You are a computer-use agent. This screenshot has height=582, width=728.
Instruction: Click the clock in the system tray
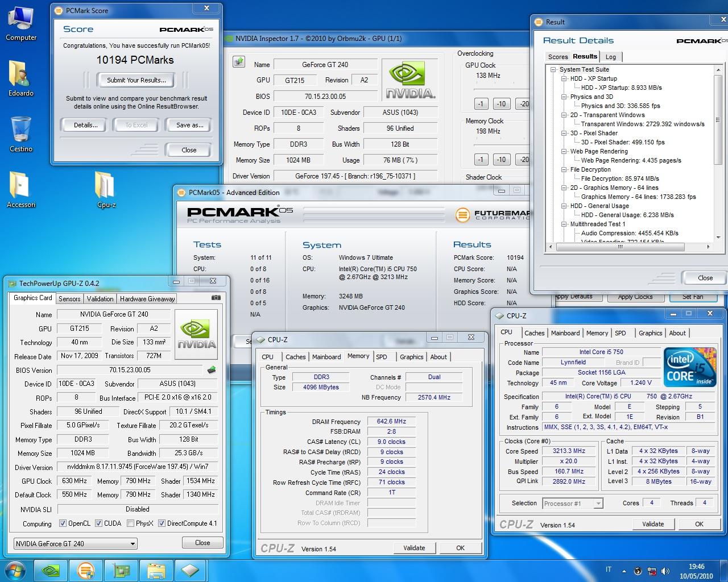[x=696, y=571]
